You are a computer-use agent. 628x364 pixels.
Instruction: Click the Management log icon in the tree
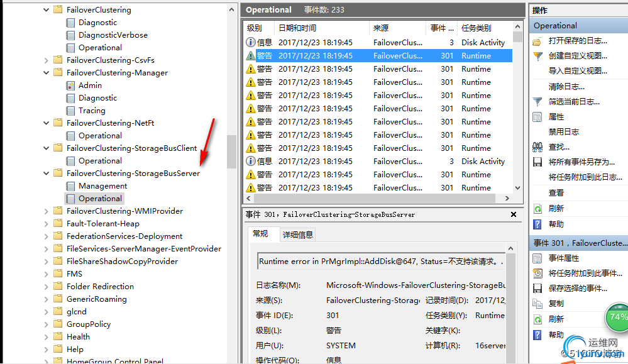70,186
